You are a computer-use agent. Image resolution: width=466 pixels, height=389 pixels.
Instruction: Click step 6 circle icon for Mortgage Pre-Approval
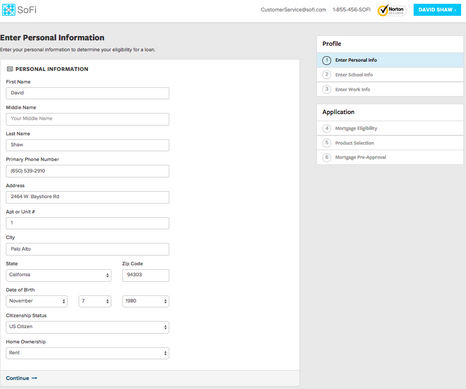[327, 157]
